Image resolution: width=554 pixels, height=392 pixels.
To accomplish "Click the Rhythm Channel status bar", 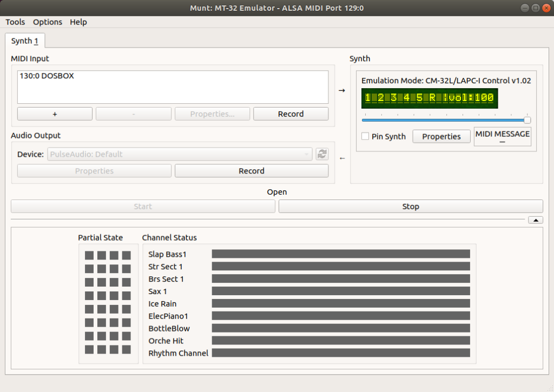I will pos(341,353).
